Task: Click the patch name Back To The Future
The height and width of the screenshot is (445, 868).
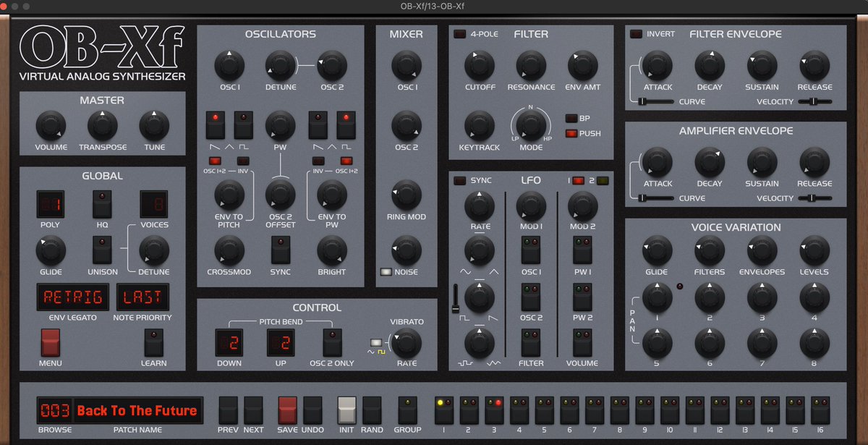Action: pos(137,410)
